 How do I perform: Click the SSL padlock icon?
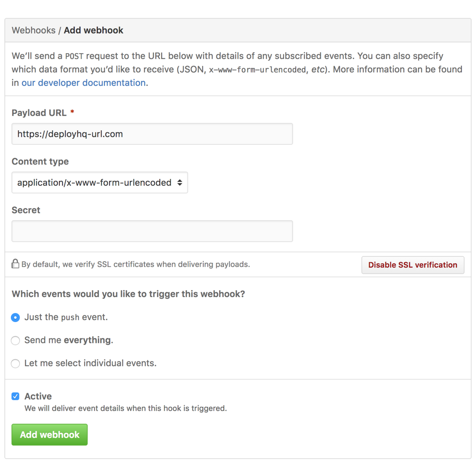tap(15, 264)
